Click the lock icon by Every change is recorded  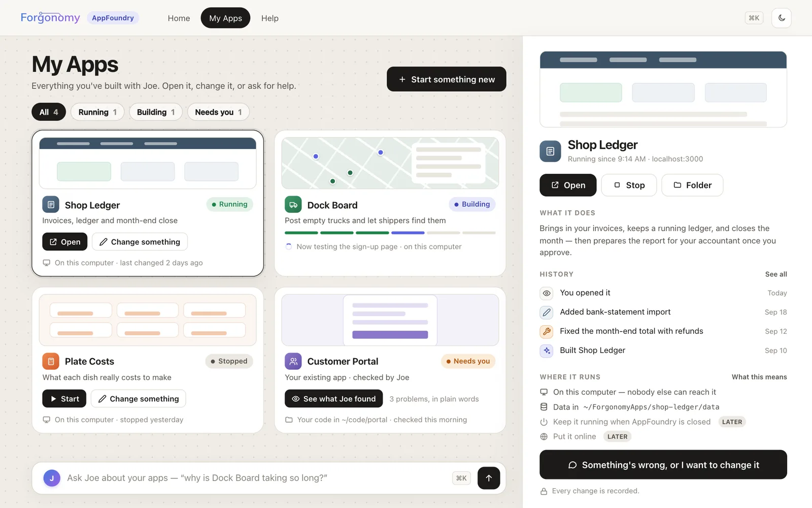tap(544, 491)
